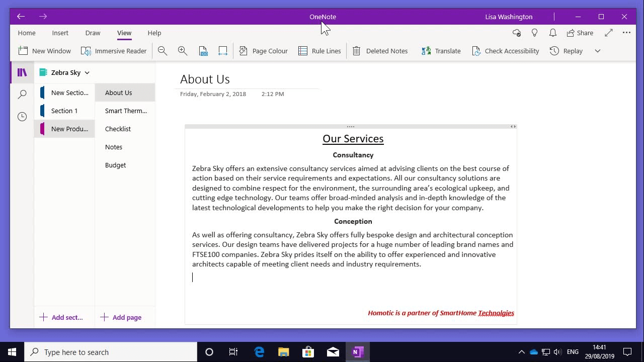Zoom the page to 100 percent

point(203,50)
